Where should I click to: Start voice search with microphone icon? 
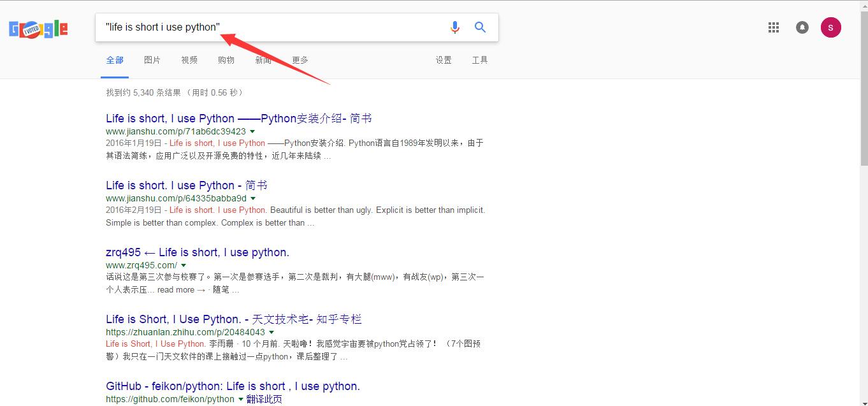454,27
